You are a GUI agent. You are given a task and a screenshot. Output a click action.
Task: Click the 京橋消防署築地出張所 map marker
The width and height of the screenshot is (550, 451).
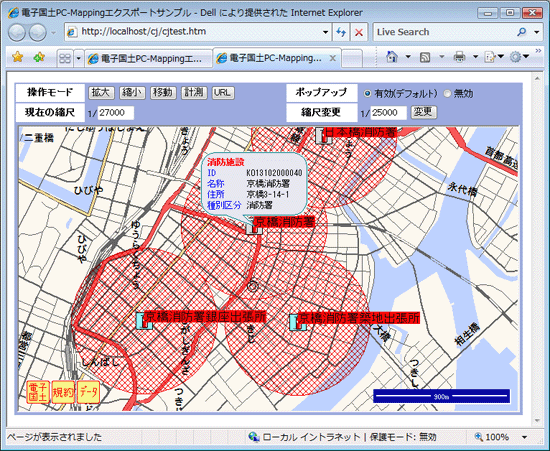click(298, 322)
